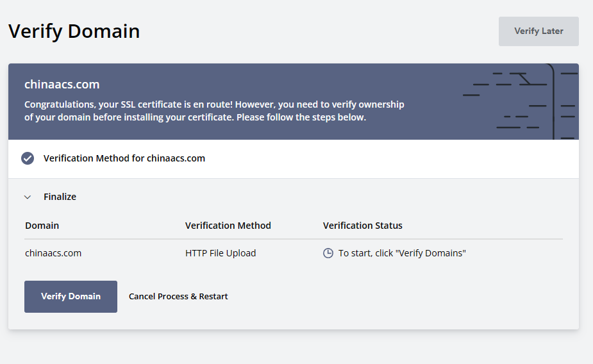Click the congratulations SSL certificate message text
This screenshot has height=364, width=593.
214,111
